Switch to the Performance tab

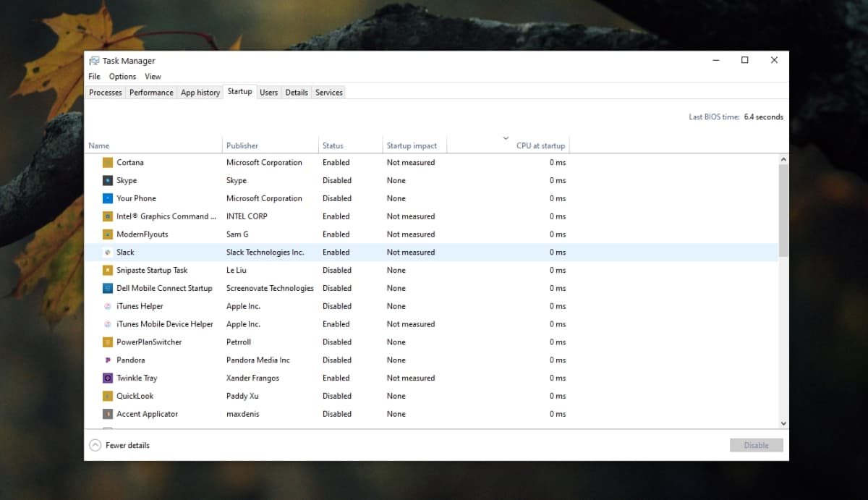151,93
